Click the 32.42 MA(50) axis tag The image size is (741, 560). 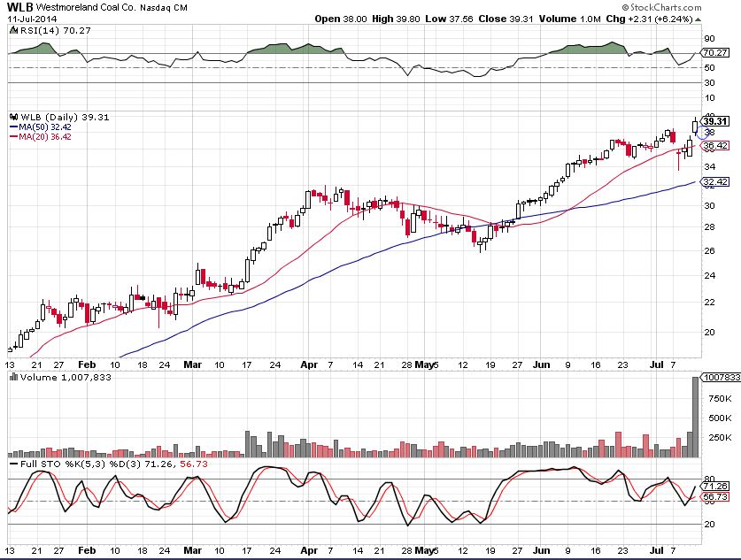[x=714, y=182]
